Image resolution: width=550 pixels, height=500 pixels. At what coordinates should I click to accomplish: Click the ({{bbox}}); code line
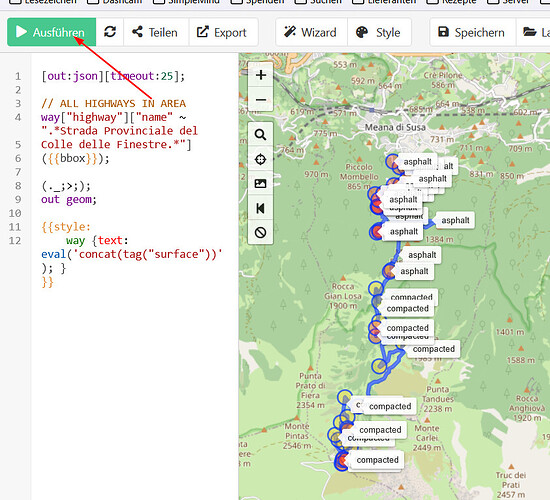point(75,158)
